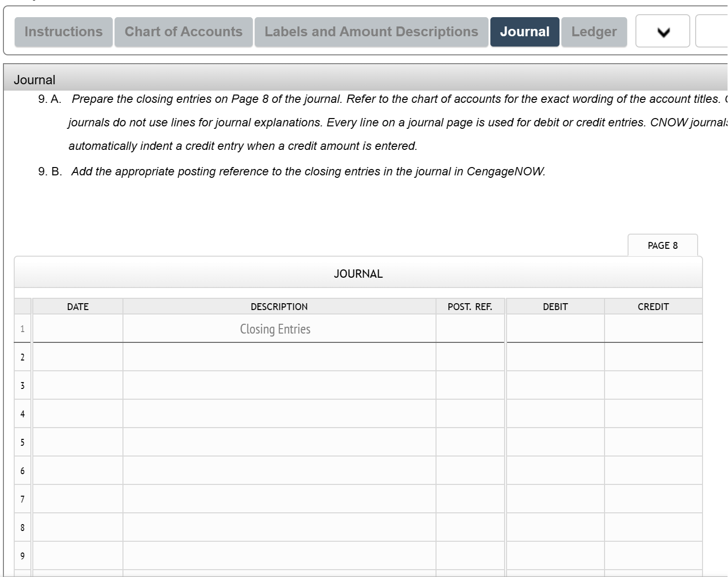Click the Date cell on journal line 1
The height and width of the screenshot is (577, 728).
[77, 328]
